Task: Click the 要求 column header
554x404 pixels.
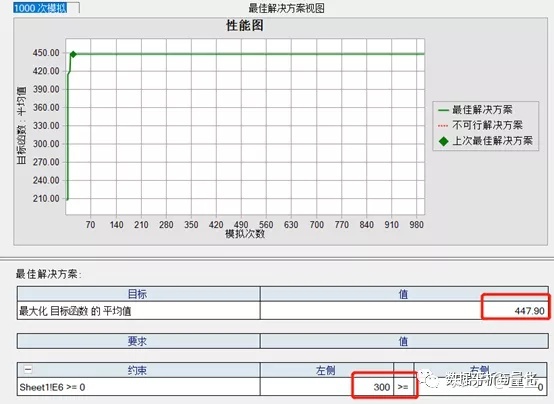Action: [138, 341]
